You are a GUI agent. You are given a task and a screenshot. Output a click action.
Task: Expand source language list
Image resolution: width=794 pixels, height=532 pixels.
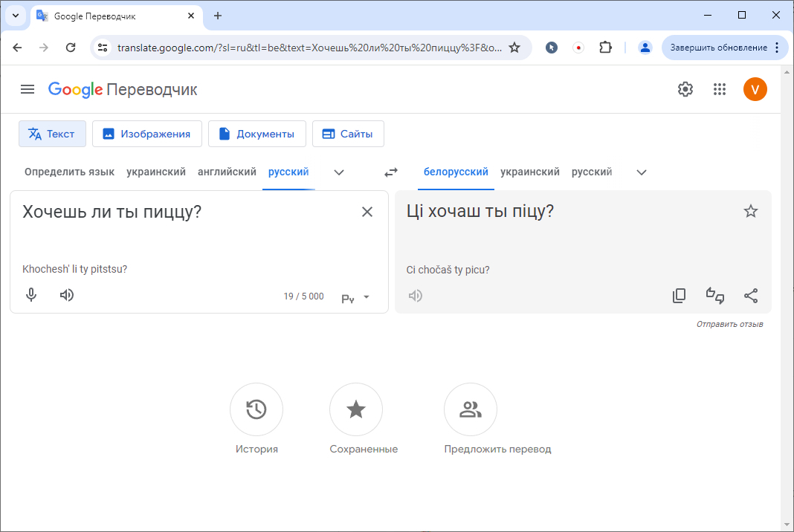coord(339,172)
